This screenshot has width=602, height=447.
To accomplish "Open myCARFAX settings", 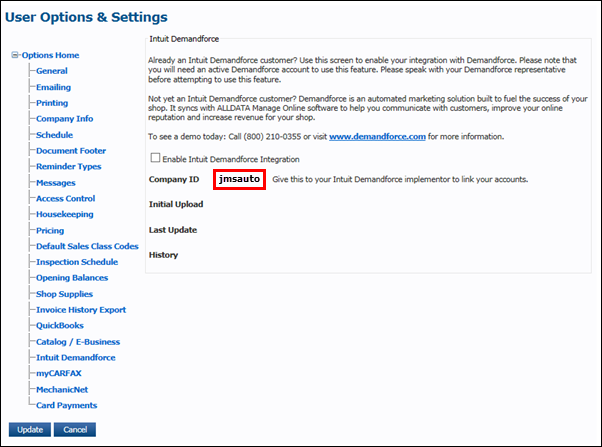I will coord(59,373).
